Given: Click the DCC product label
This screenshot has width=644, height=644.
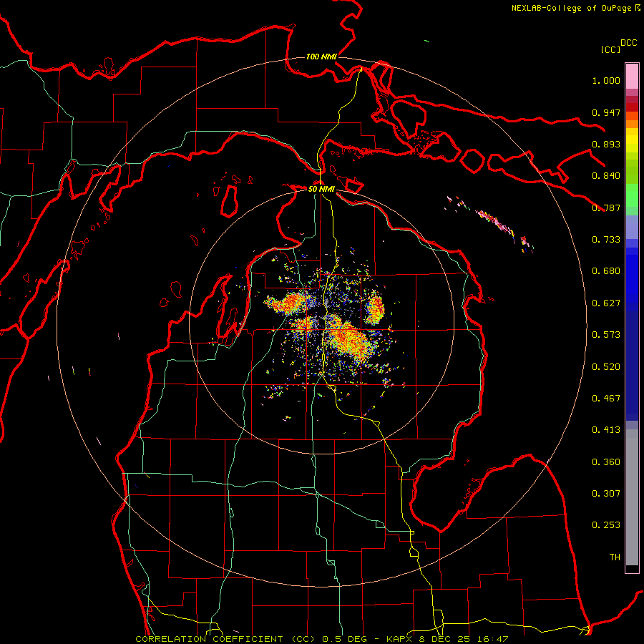Looking at the screenshot, I should click(x=628, y=43).
